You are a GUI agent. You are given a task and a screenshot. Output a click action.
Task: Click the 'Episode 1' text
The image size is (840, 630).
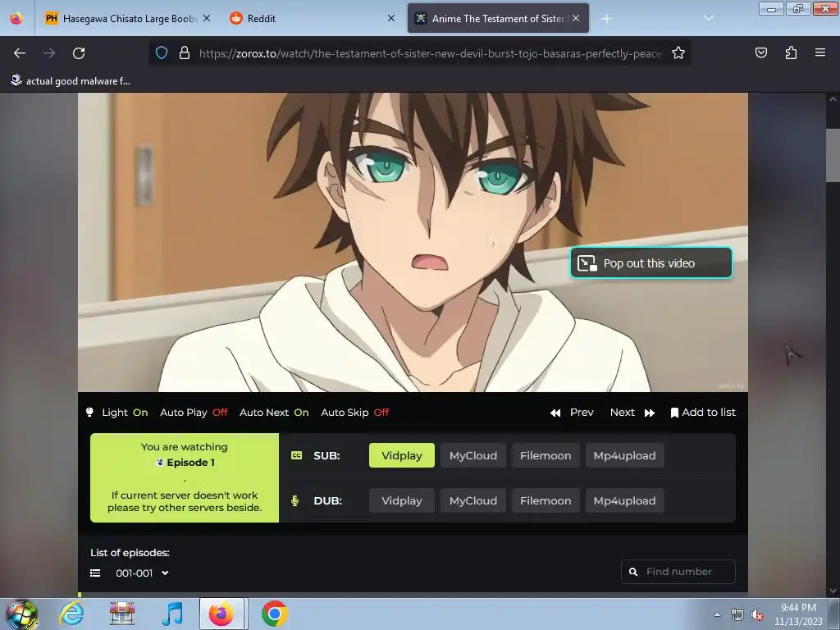click(x=190, y=463)
